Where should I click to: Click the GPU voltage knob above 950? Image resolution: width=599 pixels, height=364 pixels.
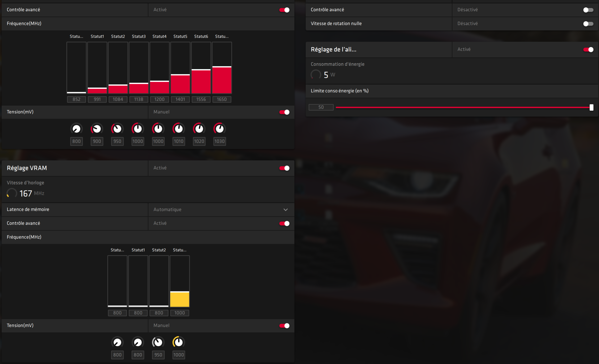coord(117,129)
